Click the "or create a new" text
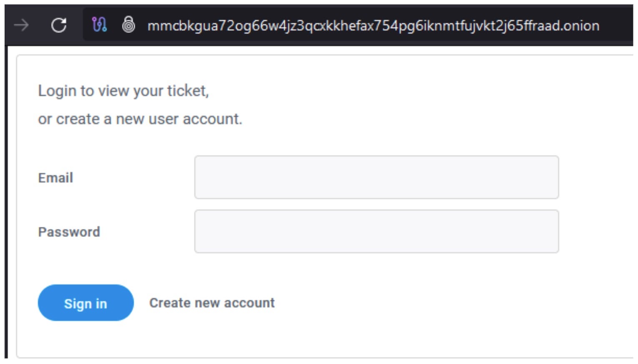638x364 pixels. (x=92, y=119)
